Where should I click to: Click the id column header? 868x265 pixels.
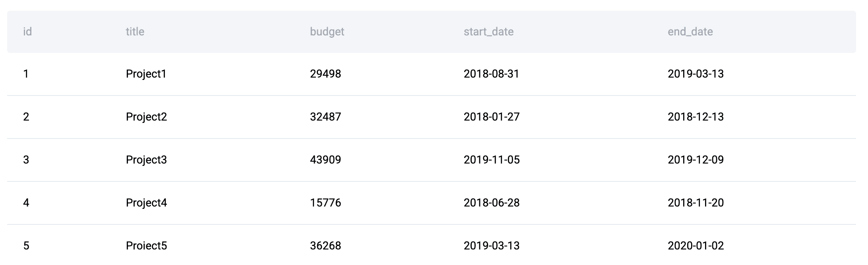(x=27, y=32)
